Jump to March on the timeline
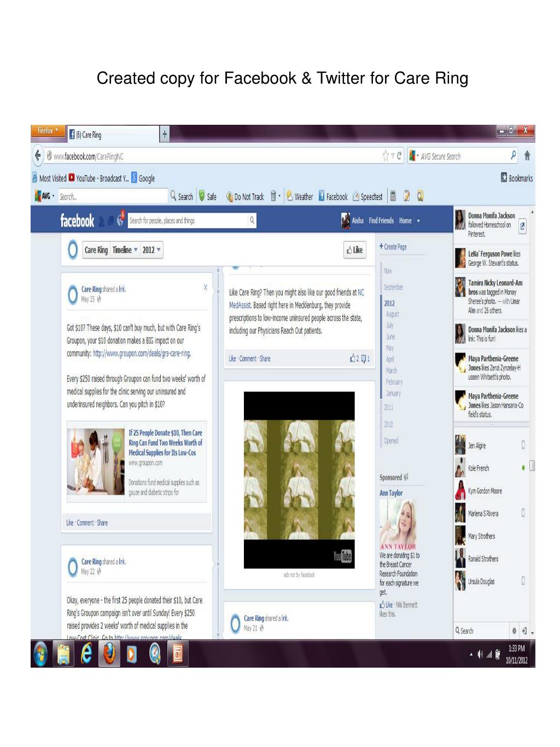This screenshot has width=560, height=747. tap(392, 370)
